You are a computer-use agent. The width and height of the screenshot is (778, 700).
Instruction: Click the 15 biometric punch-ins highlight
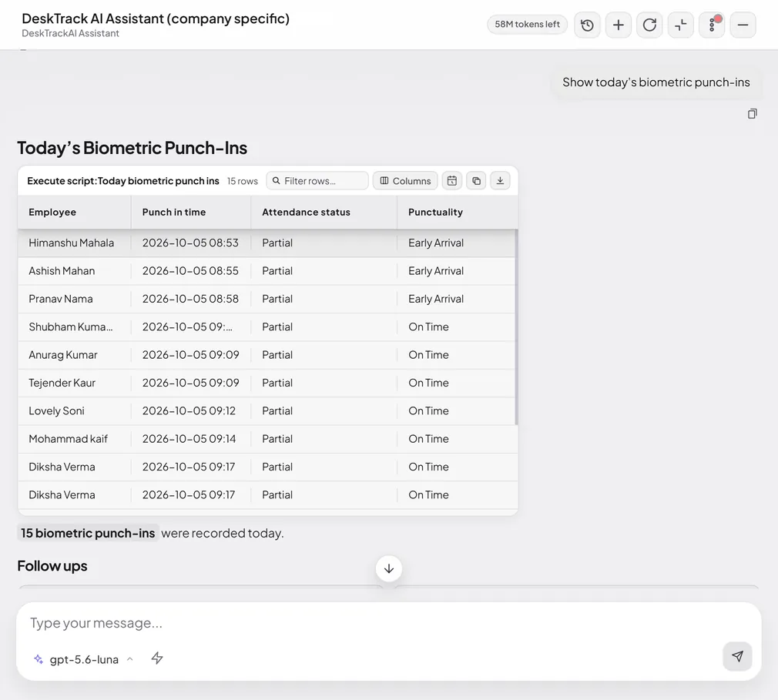pos(88,534)
